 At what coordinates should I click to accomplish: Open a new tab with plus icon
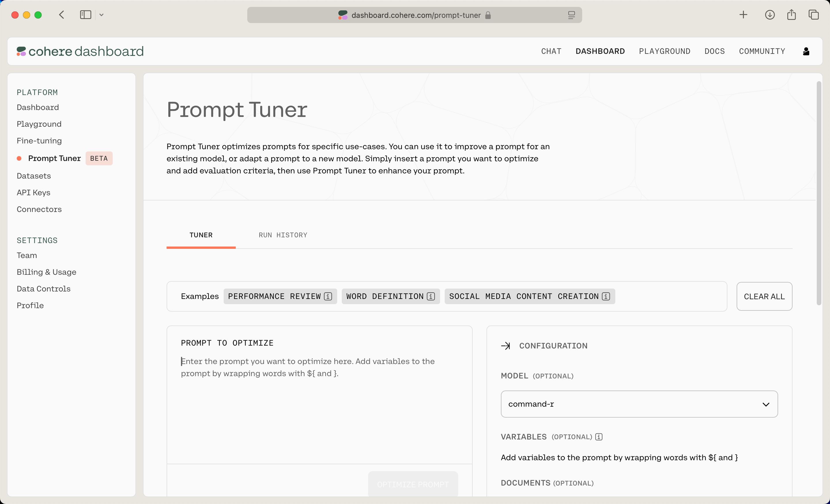[x=743, y=15]
